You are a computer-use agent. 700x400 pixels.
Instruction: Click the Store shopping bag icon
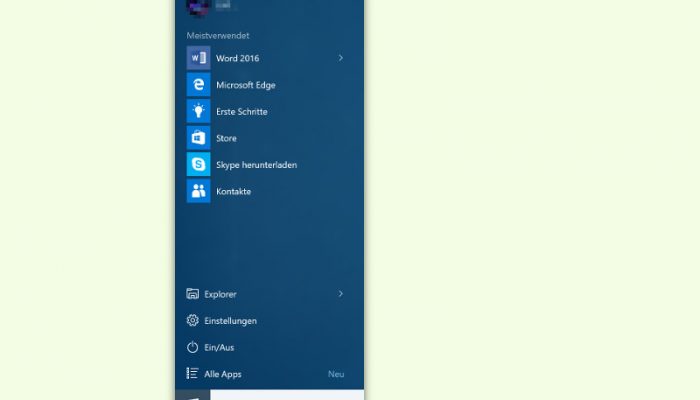[x=198, y=138]
